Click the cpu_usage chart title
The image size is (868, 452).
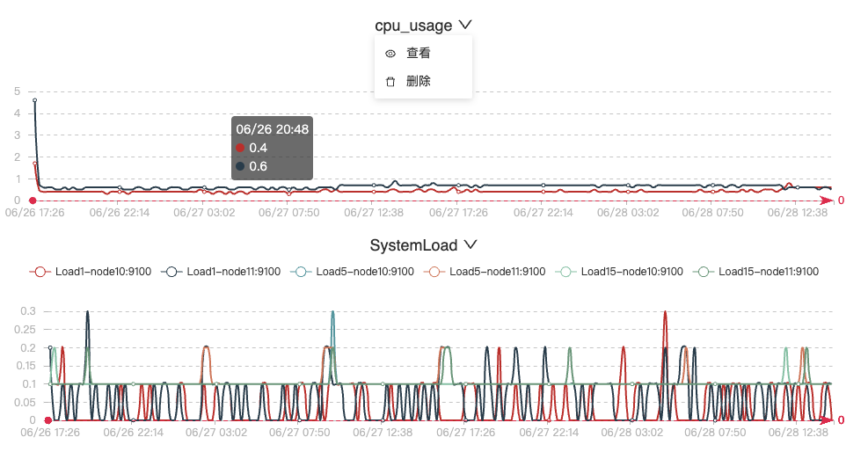click(x=413, y=26)
